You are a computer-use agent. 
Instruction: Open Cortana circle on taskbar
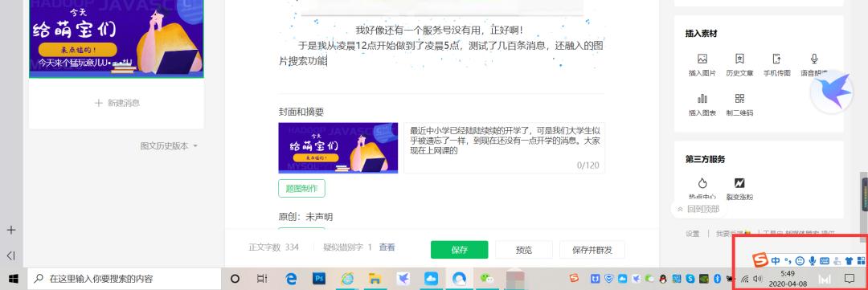point(235,279)
